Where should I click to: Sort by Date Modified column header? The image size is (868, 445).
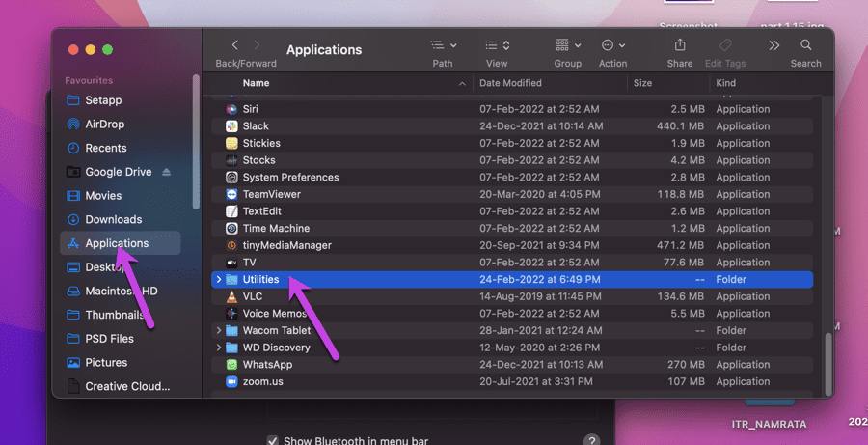tap(510, 83)
